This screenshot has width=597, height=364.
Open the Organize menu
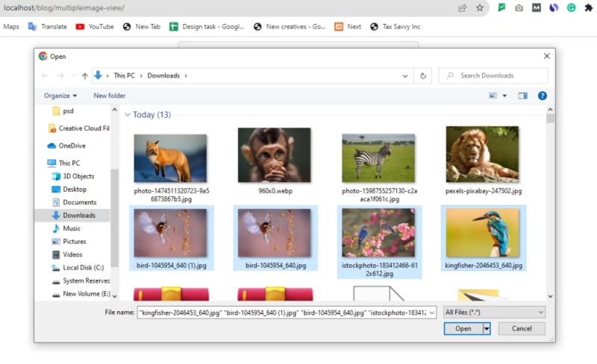pos(60,95)
